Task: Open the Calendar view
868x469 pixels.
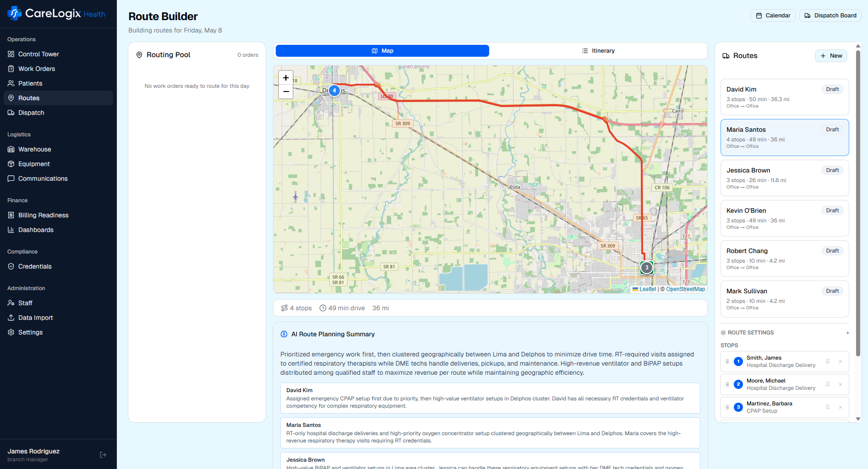Action: click(773, 16)
